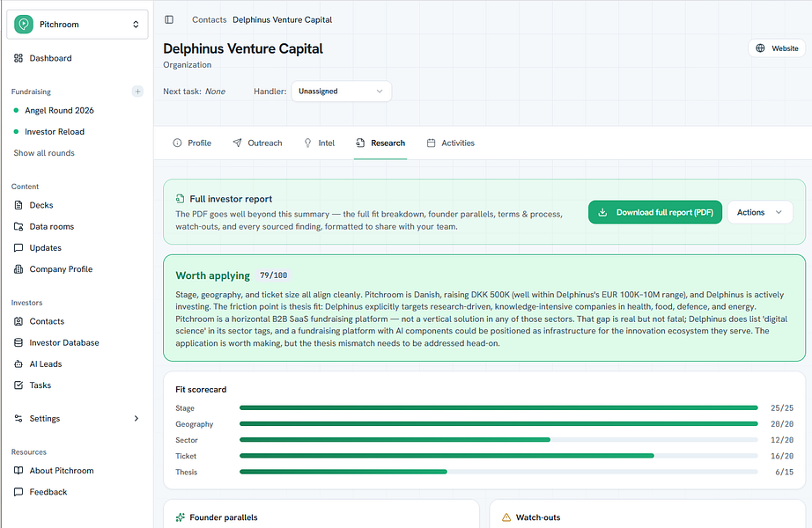This screenshot has height=528, width=812.
Task: Expand the Settings chevron
Action: 137,418
